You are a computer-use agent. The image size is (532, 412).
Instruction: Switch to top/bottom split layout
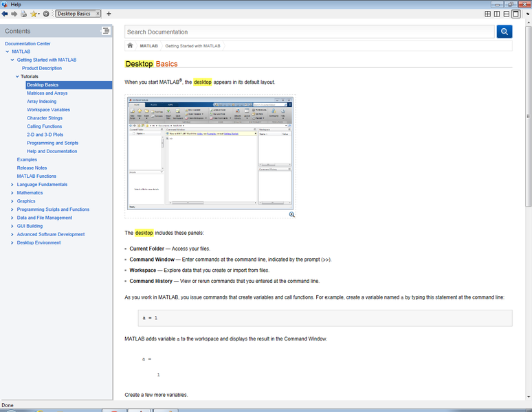click(x=506, y=14)
